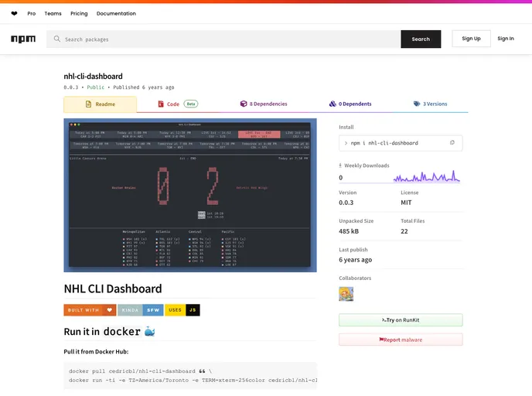Click the black Search button
Image resolution: width=532 pixels, height=396 pixels.
click(421, 39)
